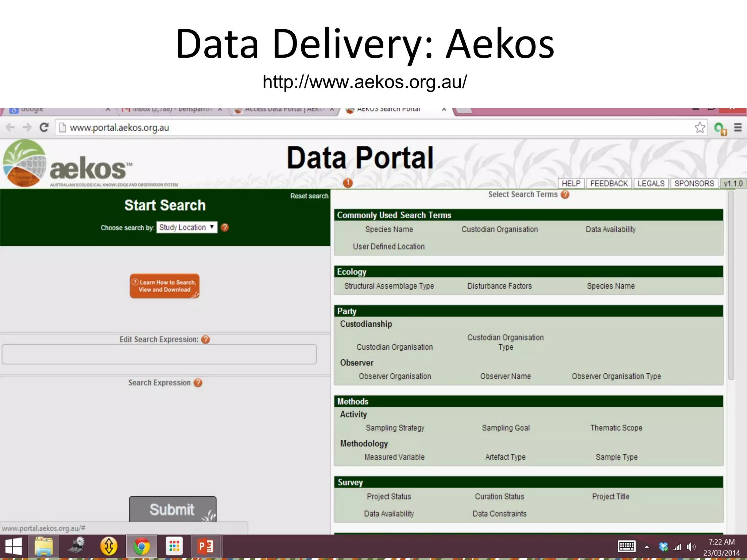Select Sampling Strategy search term
The height and width of the screenshot is (560, 747).
pos(395,428)
